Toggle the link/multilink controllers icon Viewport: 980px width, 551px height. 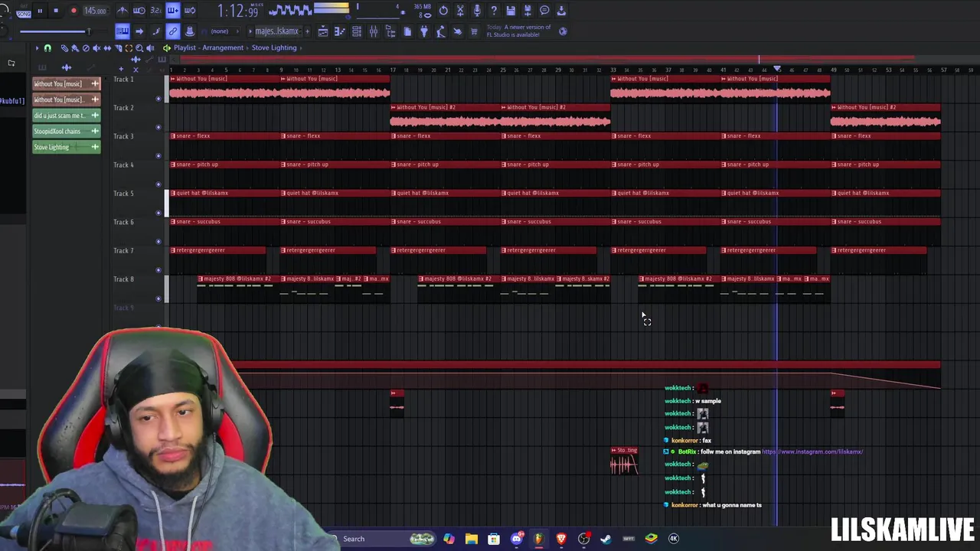tap(173, 31)
